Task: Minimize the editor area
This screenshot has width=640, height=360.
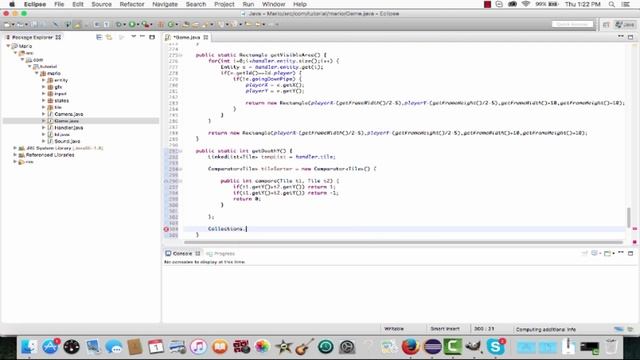Action: (x=621, y=37)
